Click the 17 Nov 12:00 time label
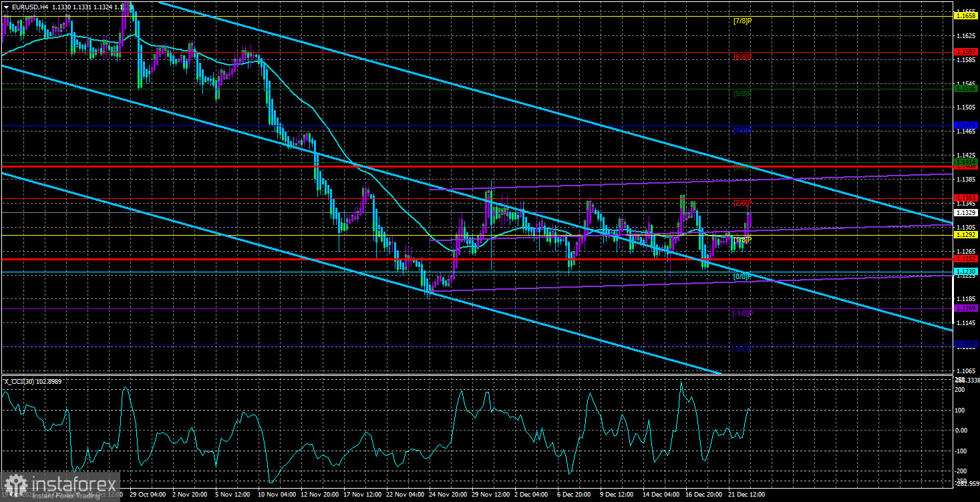The width and height of the screenshot is (980, 502). click(x=363, y=495)
